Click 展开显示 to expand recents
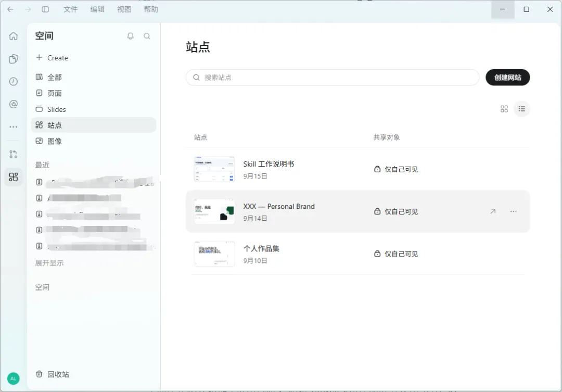The width and height of the screenshot is (562, 392). coord(49,263)
